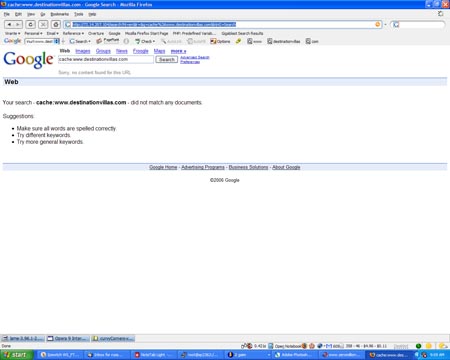This screenshot has width=450, height=360.
Task: Click the PageRank icon in Google toolbar
Action: pos(107,41)
